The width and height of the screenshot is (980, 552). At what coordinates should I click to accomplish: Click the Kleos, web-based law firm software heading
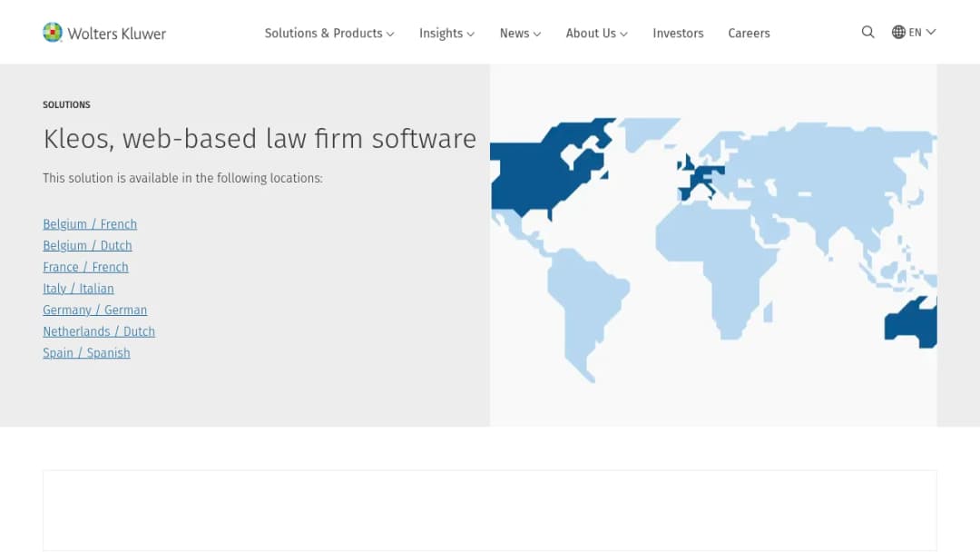pyautogui.click(x=260, y=138)
